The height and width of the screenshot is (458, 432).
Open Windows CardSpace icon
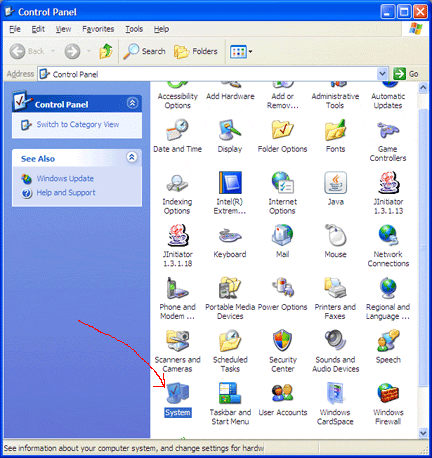(335, 404)
